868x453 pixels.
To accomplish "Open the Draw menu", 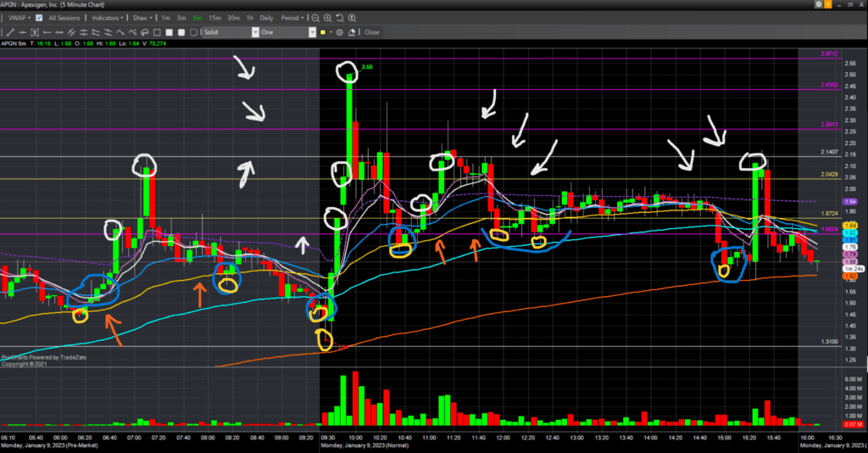I will (142, 18).
